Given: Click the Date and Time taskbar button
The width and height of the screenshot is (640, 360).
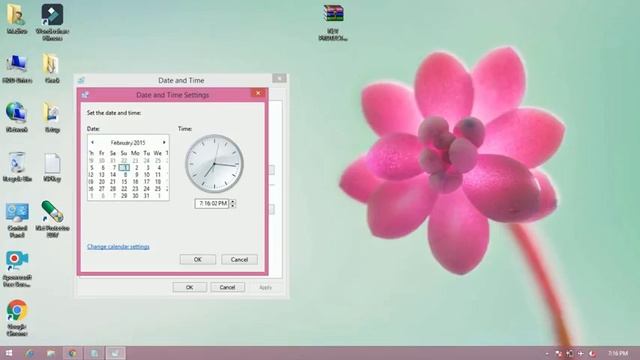Looking at the screenshot, I should point(116,353).
